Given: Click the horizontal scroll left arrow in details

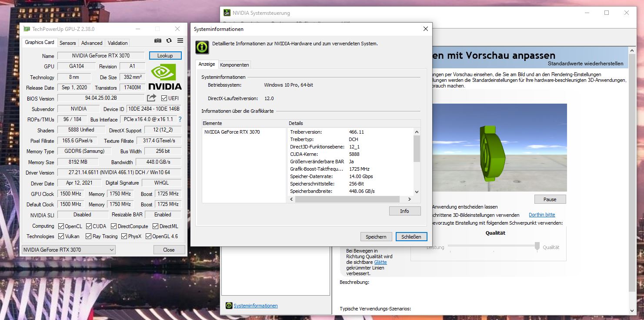Looking at the screenshot, I should [291, 199].
